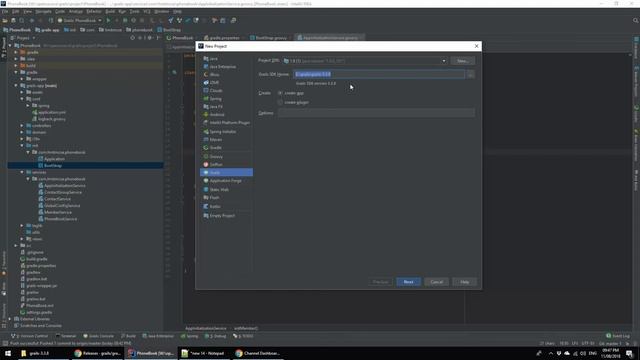Open Channel Dashboard Chrome taskbar item
Screen dimensions: 640x360
pos(258,353)
